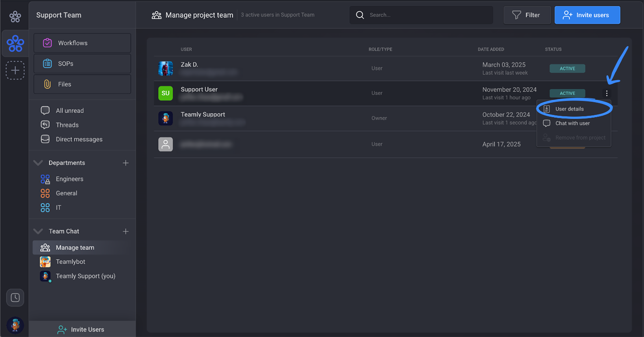Click Invite Users at sidebar bottom
This screenshot has height=337, width=644.
[x=82, y=329]
